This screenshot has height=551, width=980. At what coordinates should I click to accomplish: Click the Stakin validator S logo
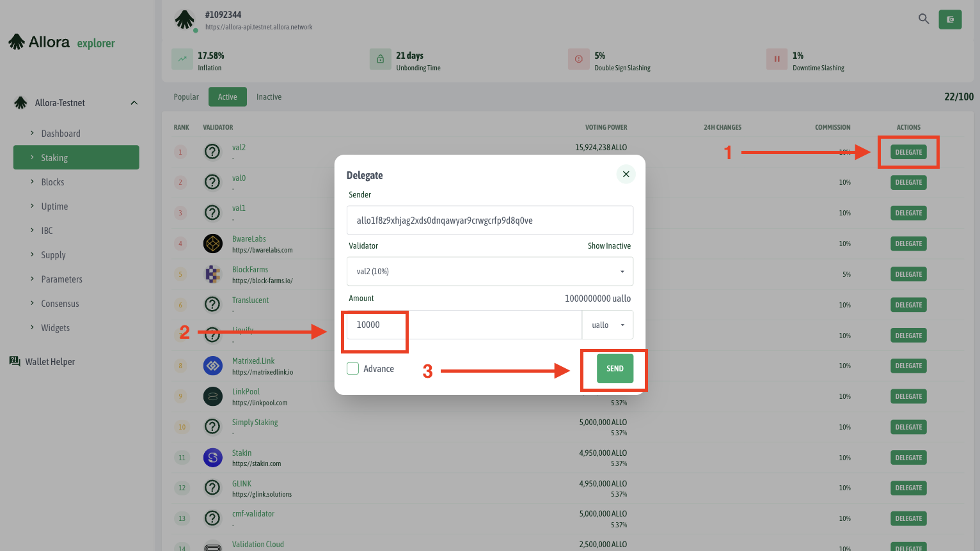tap(212, 457)
